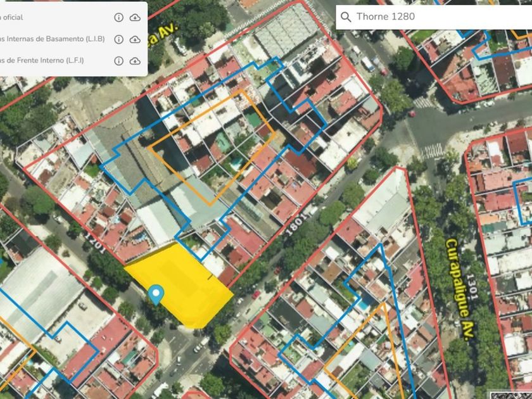Screen dimensions: 532x399
Task: Click the blue location pin marker
Action: pyautogui.click(x=155, y=294)
